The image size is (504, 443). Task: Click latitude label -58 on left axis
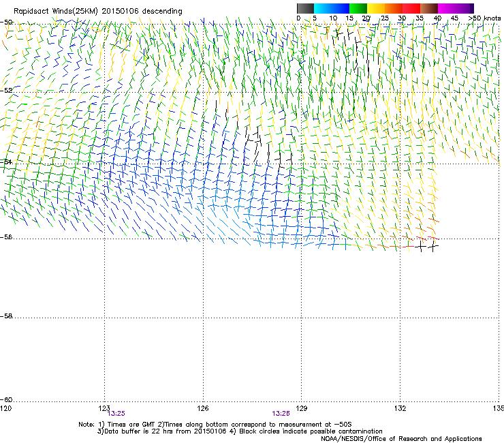6,316
